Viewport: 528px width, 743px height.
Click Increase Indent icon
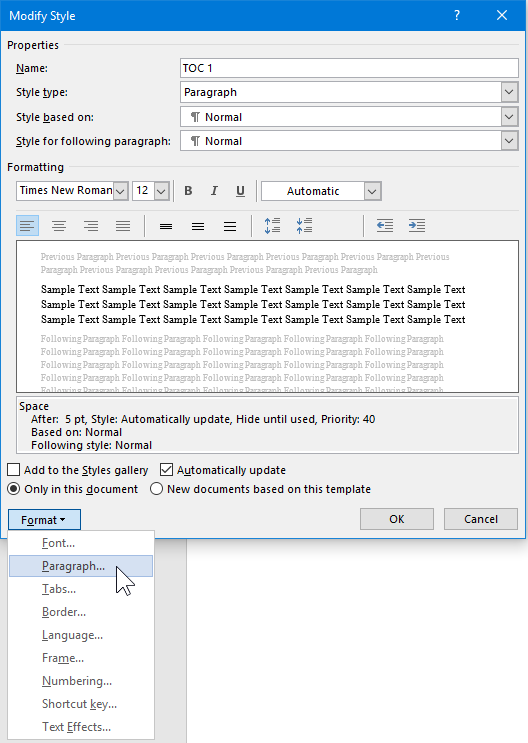point(417,226)
